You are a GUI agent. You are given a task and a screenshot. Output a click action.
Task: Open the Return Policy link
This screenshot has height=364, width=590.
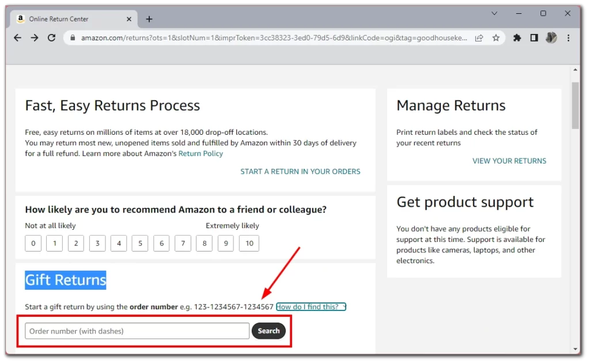(201, 154)
